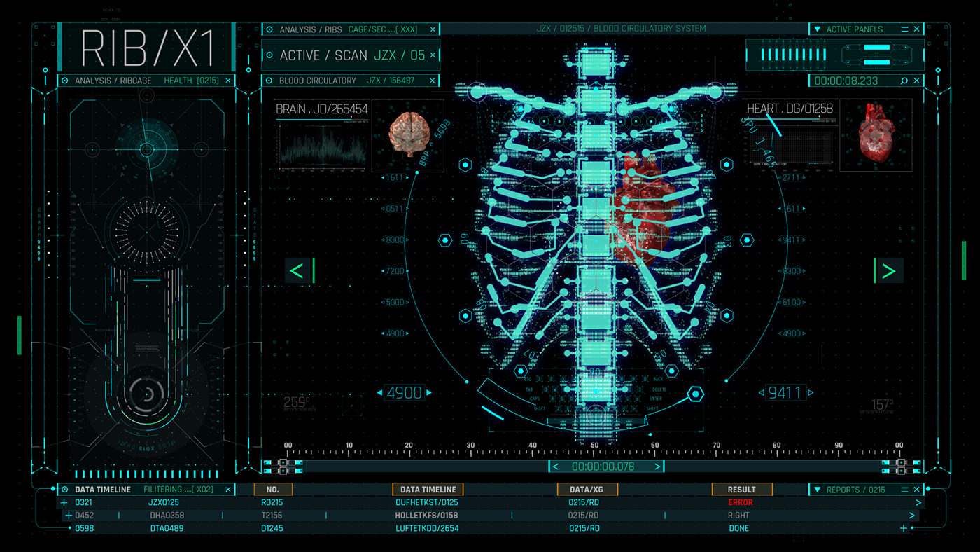
Task: Click the circle icon on Data Timeline Filtering tab
Action: [65, 490]
